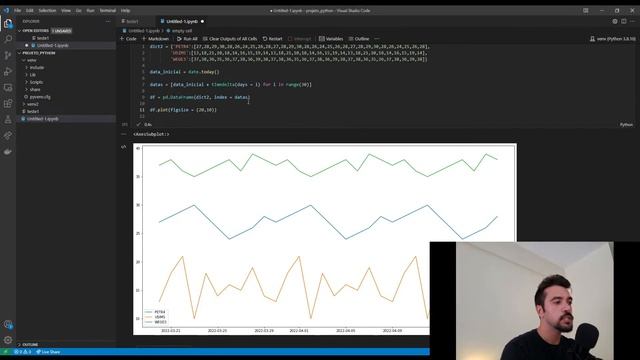Open cell output more actions ellipsis
Screen dimensions: 640x360
[x=124, y=134]
